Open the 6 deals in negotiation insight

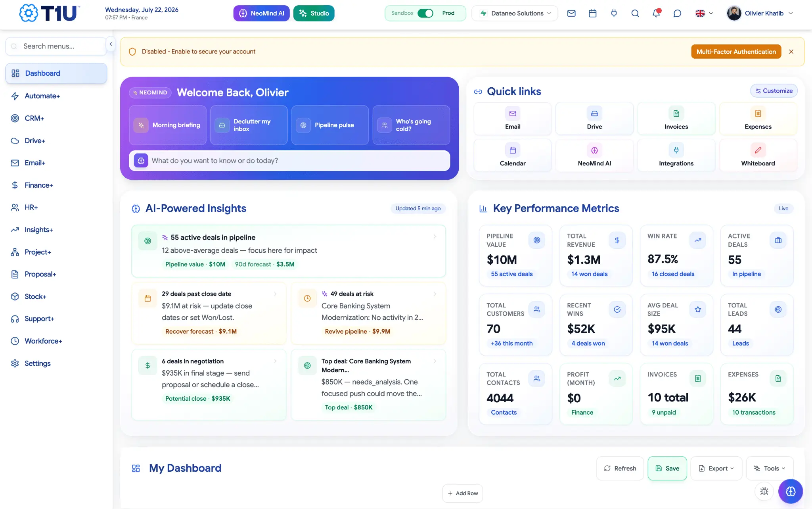[x=209, y=384]
